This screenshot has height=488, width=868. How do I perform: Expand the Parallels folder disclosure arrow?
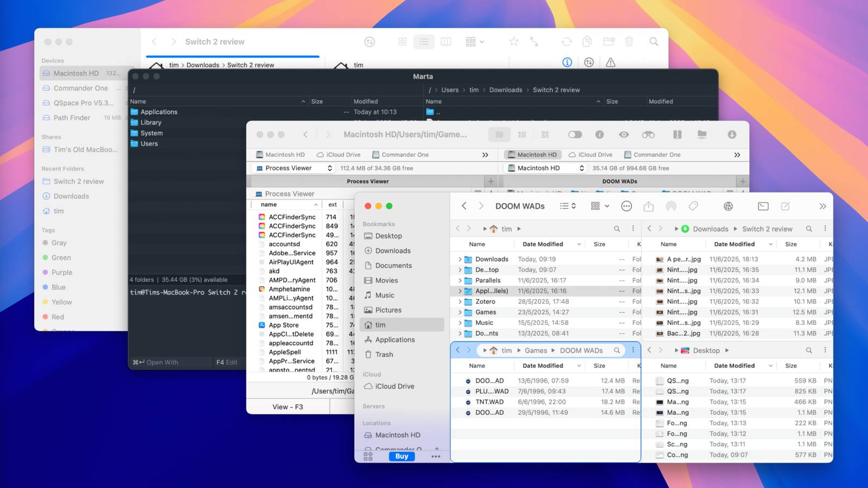(x=460, y=280)
